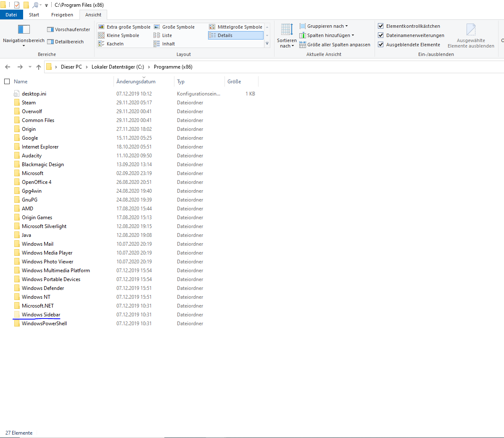Click Größe aller Spalten anpassen
Viewport: 504px width, 438px height.
point(335,45)
